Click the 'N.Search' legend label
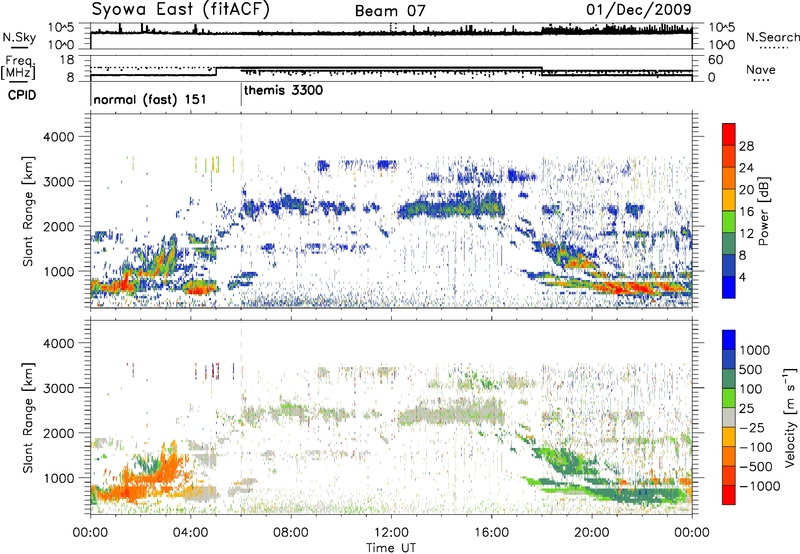 pos(772,37)
